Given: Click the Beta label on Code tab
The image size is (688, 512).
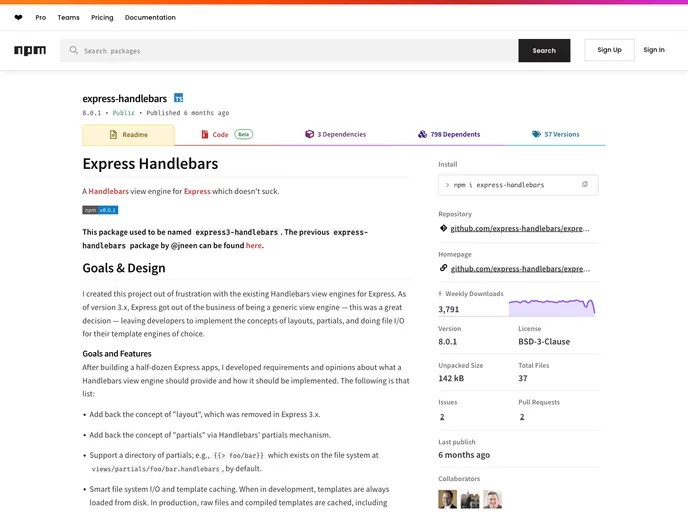Looking at the screenshot, I should click(x=244, y=134).
